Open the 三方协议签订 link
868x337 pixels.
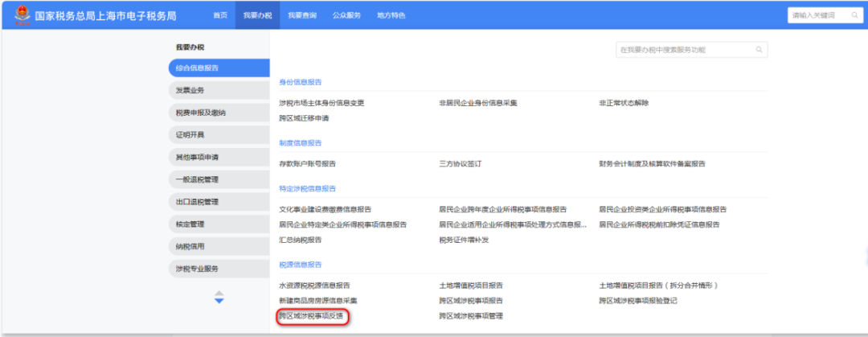click(460, 163)
